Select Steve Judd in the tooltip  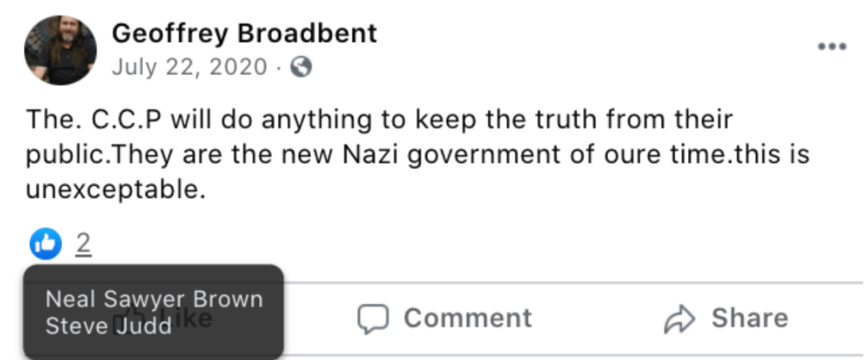pyautogui.click(x=108, y=325)
